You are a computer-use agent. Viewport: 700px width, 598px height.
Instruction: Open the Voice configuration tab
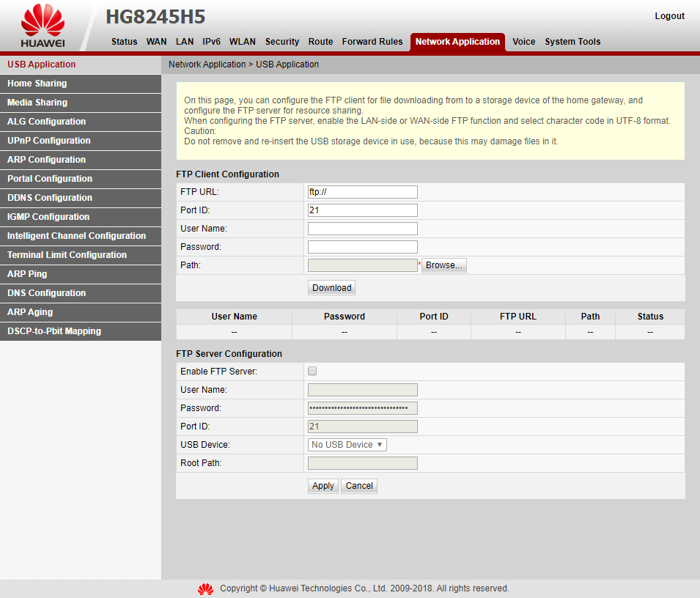click(523, 42)
